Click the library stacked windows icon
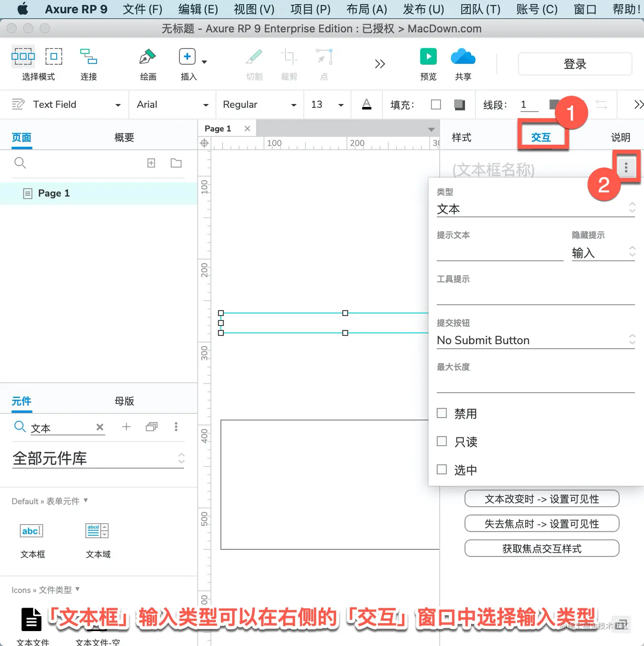The width and height of the screenshot is (644, 646). (x=151, y=427)
